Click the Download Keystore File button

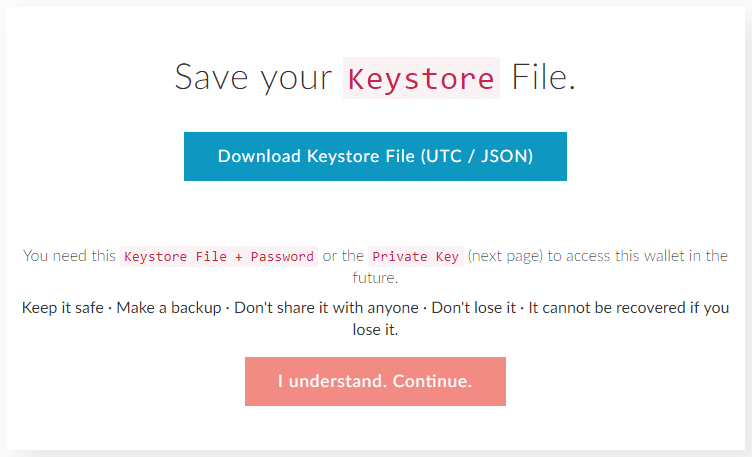tap(375, 156)
